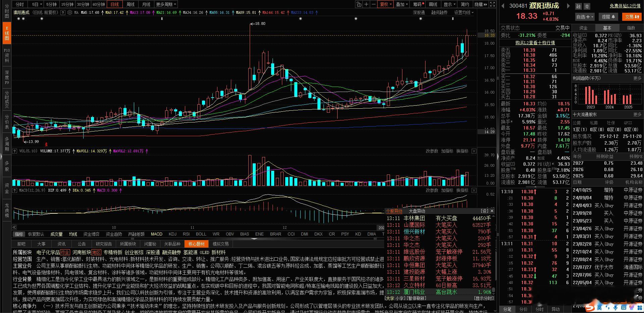The image size is (644, 313).
Task: Switch to 大盘异动 tab
Action: (417, 211)
